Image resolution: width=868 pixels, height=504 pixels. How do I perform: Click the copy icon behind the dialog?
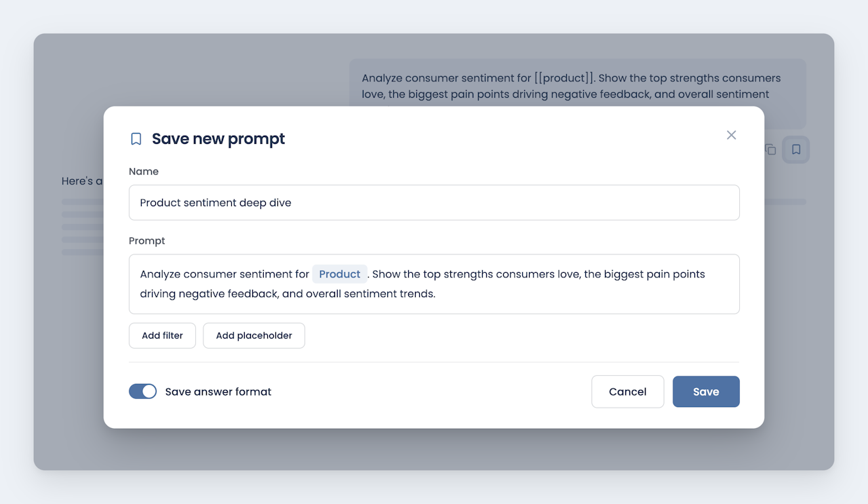770,149
